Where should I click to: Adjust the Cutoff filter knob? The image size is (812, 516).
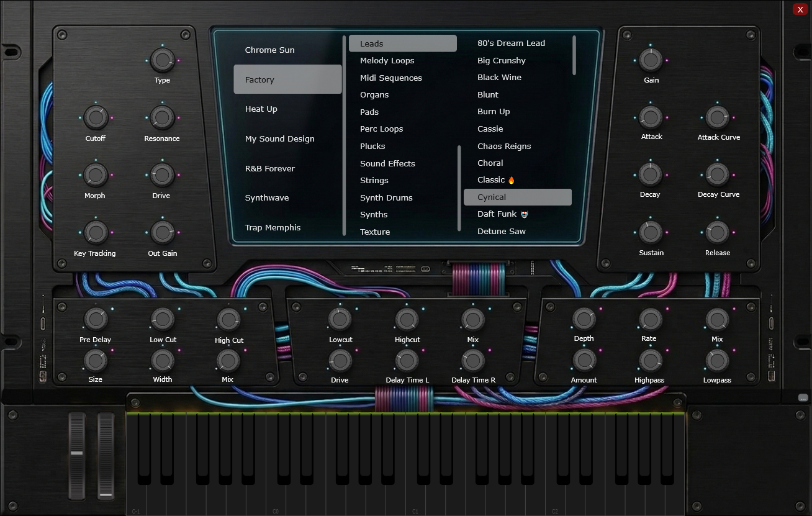click(95, 117)
